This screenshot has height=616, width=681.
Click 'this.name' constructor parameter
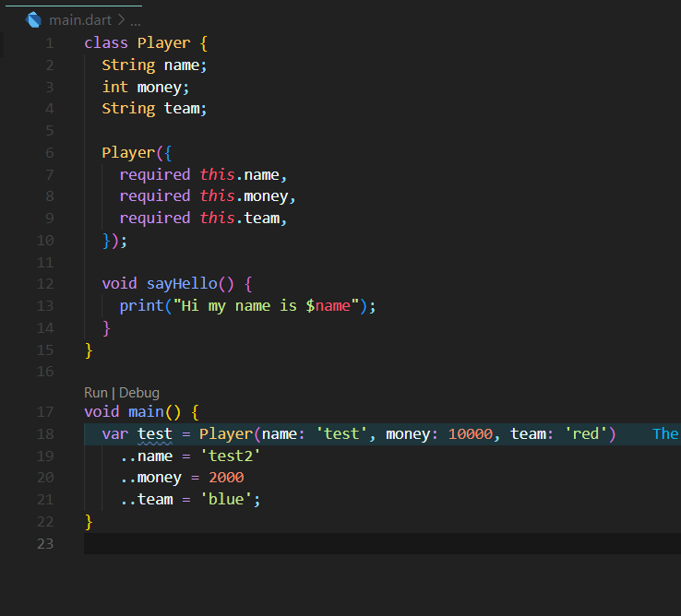[239, 174]
